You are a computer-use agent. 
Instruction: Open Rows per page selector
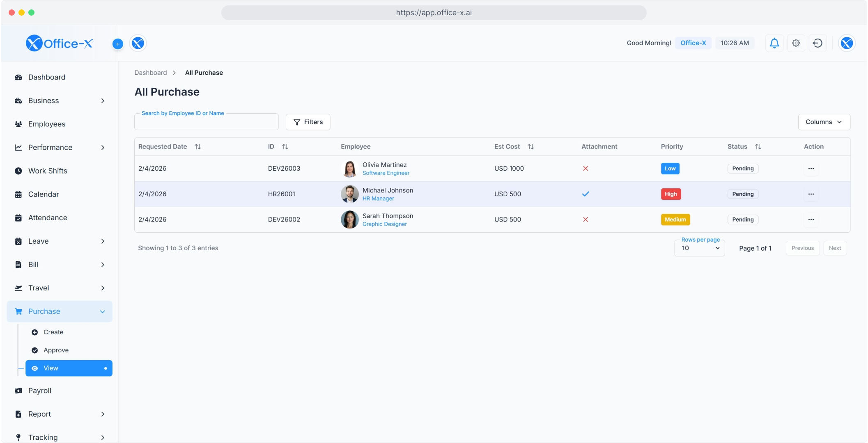pyautogui.click(x=700, y=248)
